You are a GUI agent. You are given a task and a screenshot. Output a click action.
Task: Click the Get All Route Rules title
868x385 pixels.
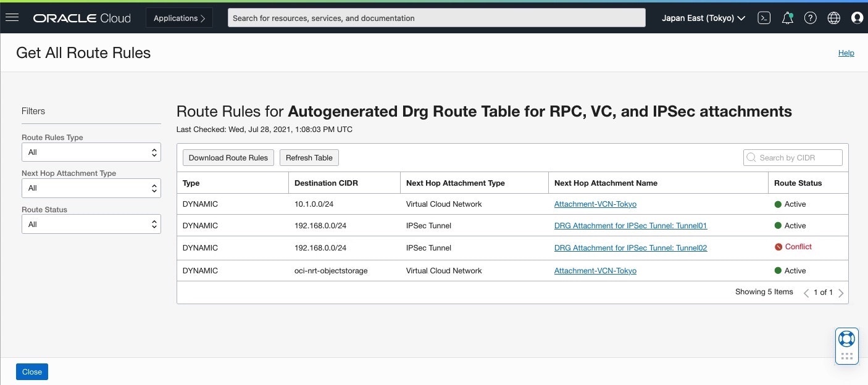[x=83, y=53]
